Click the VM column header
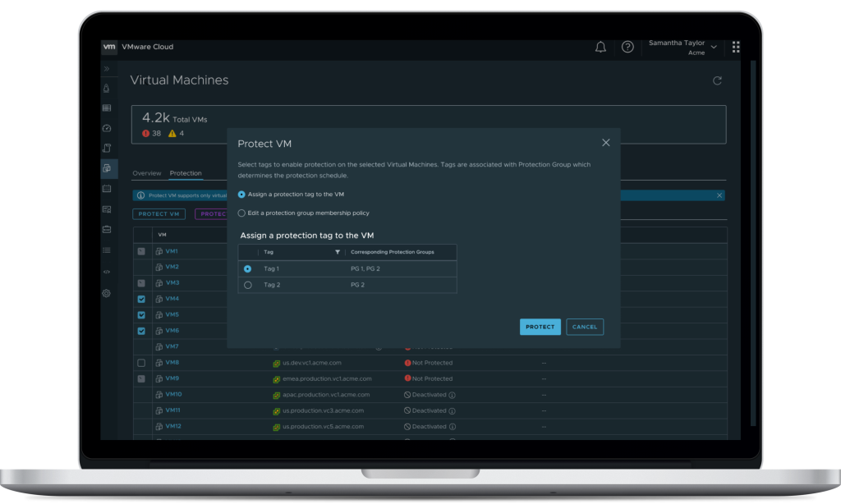Screen dimensions: 841x504 coord(162,235)
